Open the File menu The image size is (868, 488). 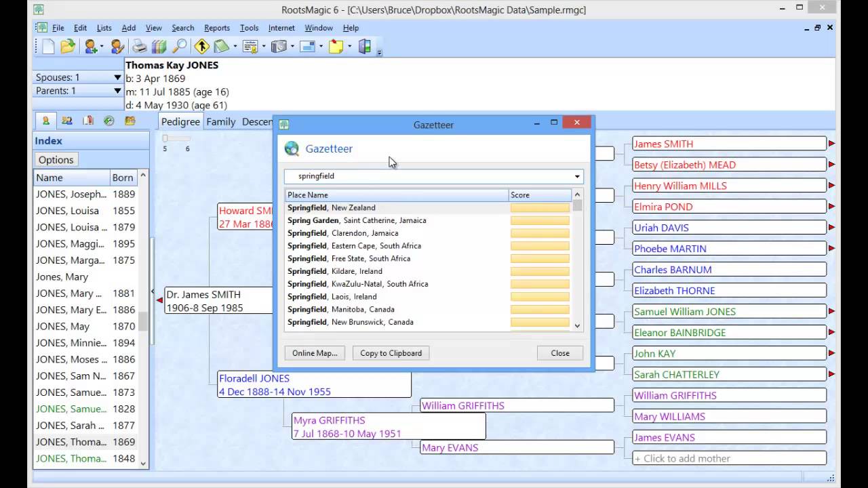pyautogui.click(x=58, y=28)
